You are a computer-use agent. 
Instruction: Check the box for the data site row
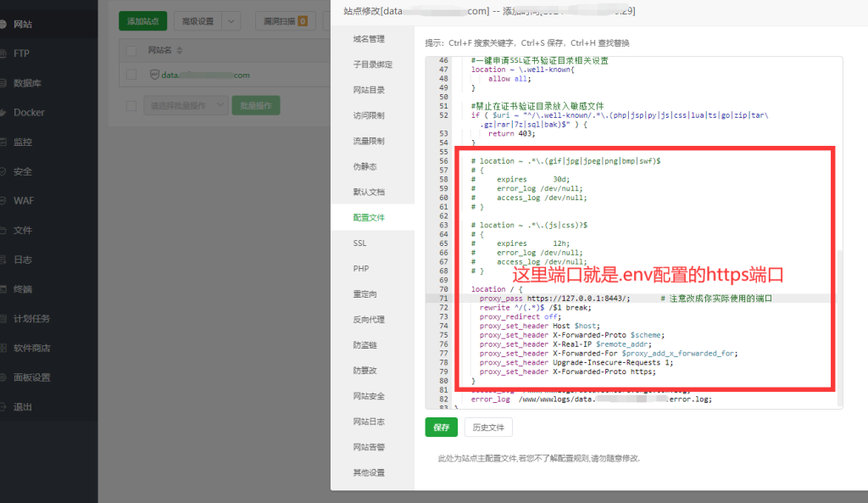pos(131,75)
